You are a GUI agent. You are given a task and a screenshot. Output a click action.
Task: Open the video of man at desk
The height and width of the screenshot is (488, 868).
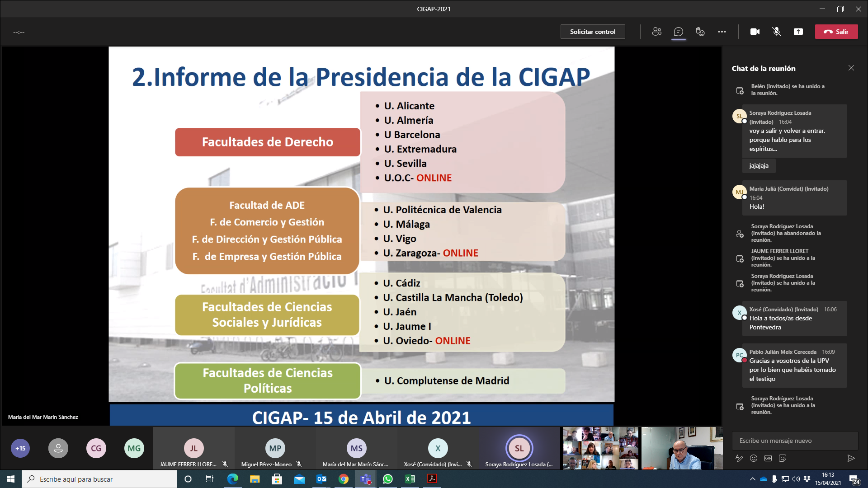[x=682, y=448]
